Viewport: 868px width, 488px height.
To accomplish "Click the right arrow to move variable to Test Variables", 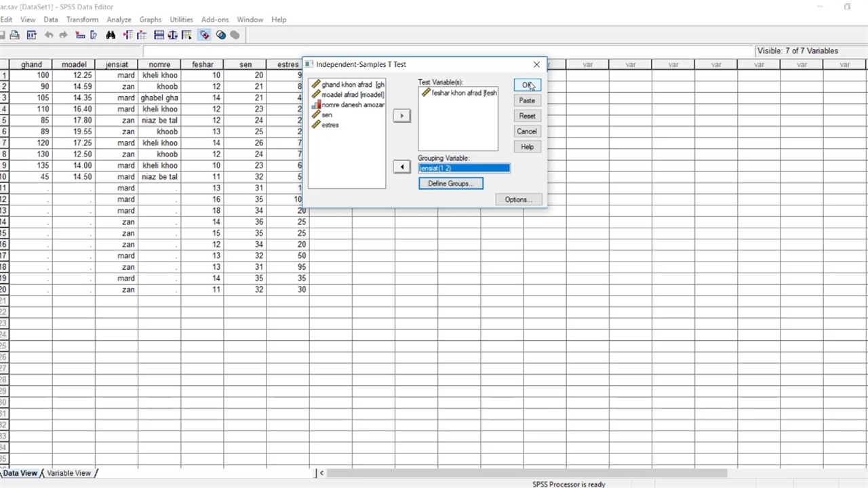I will pyautogui.click(x=401, y=116).
